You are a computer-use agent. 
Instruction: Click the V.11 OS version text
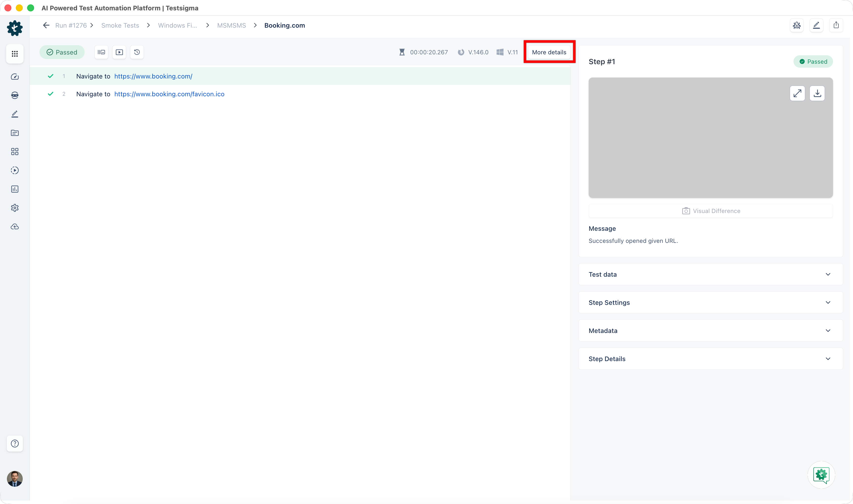click(512, 52)
